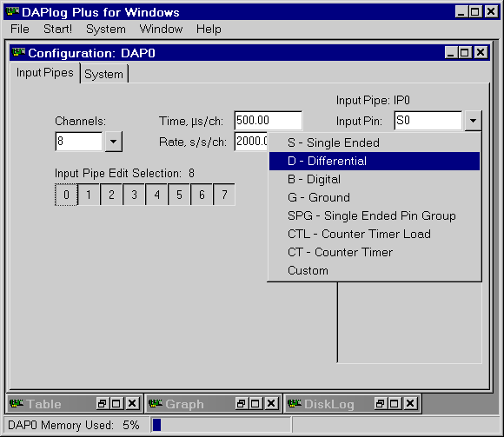Image resolution: width=504 pixels, height=437 pixels.
Task: Select input pipe channel 6 button
Action: pyautogui.click(x=202, y=195)
